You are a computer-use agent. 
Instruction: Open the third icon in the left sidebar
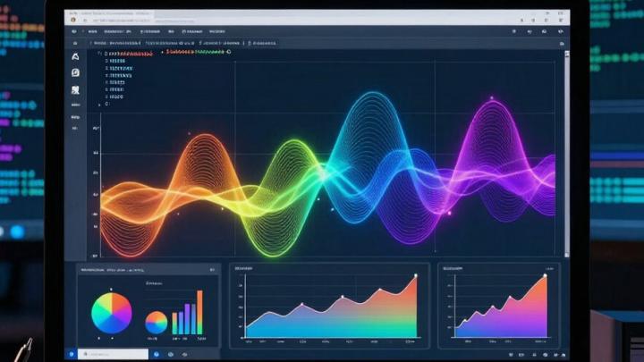click(75, 89)
